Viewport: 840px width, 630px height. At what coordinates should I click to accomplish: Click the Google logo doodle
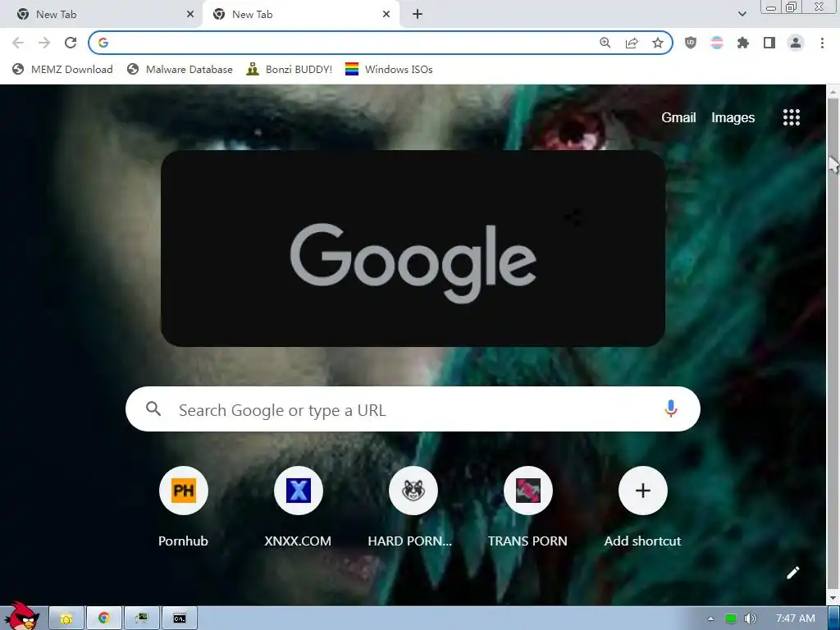413,249
